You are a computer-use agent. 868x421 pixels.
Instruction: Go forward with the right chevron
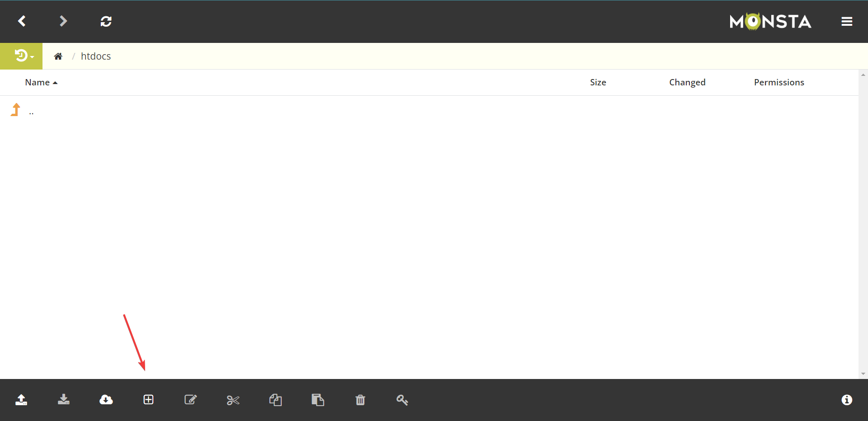63,21
